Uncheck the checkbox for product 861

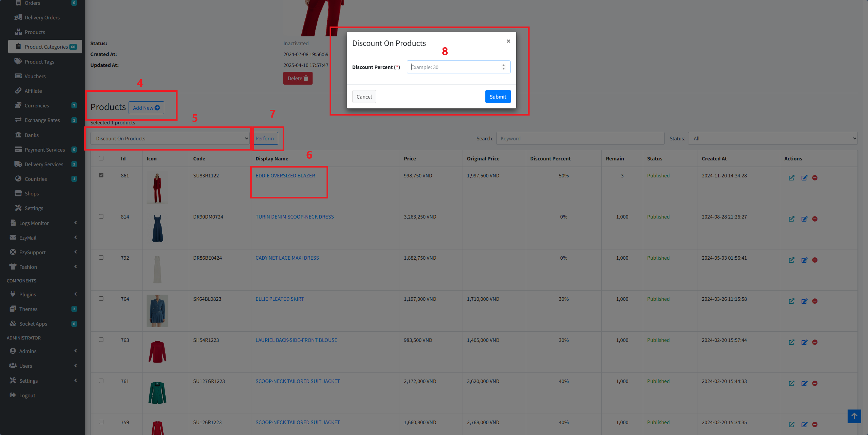pyautogui.click(x=101, y=175)
